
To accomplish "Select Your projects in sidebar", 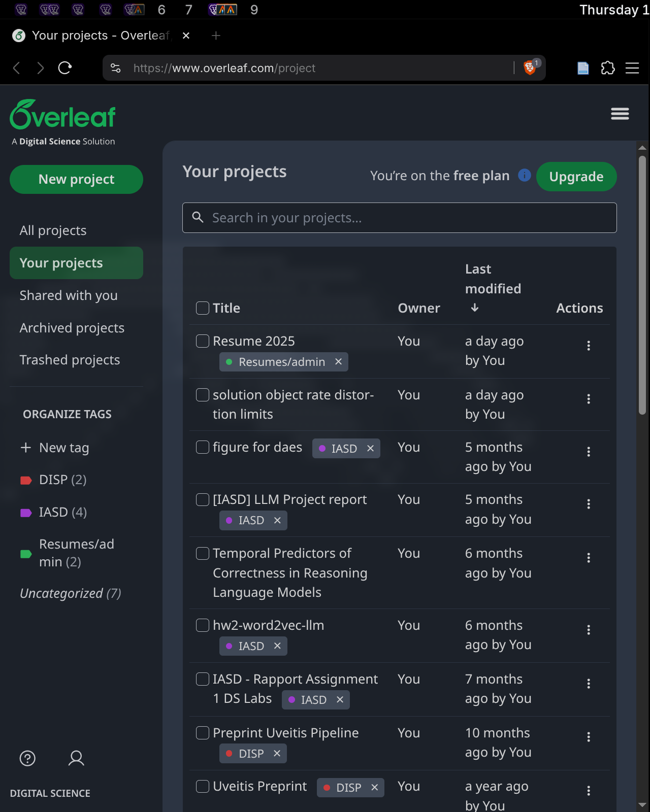I will (x=76, y=263).
